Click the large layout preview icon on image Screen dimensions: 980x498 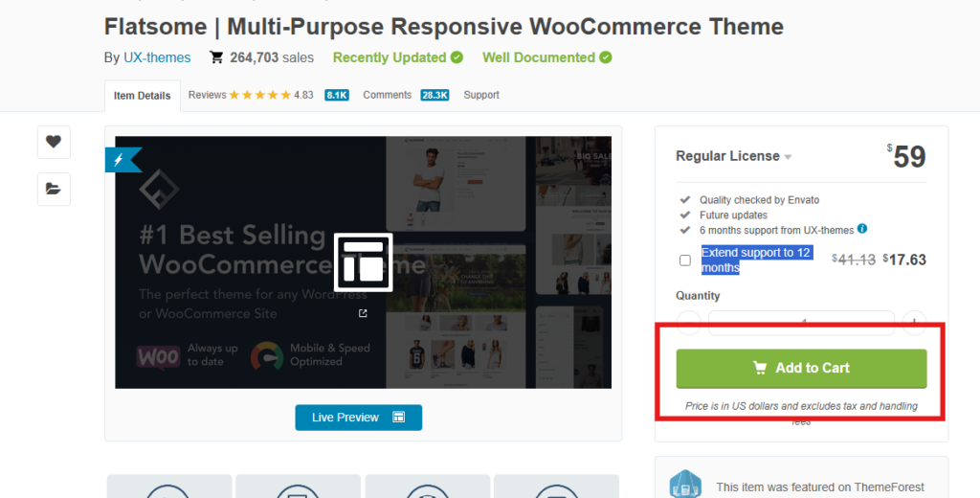tap(363, 261)
